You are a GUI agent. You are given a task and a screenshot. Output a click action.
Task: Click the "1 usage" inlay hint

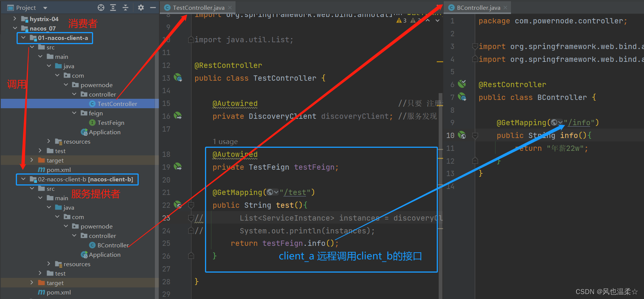225,142
